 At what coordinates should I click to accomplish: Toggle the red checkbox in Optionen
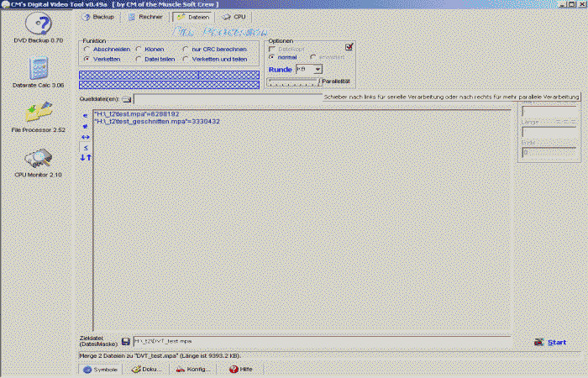point(349,47)
